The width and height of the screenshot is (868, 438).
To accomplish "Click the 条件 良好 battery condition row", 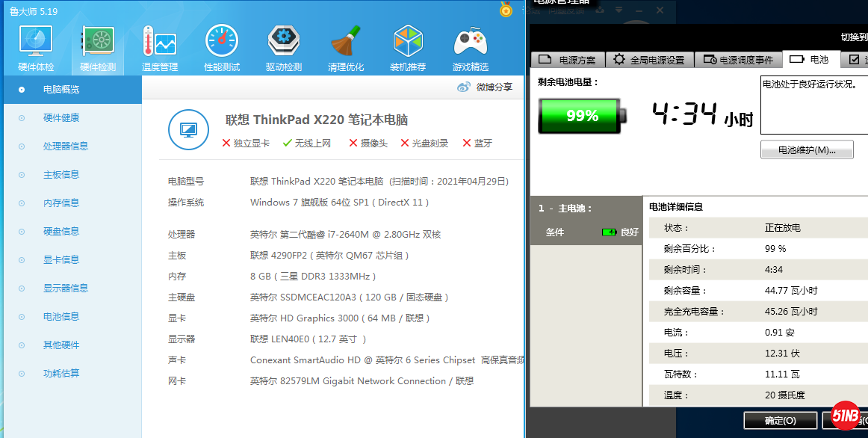I will pyautogui.click(x=586, y=232).
